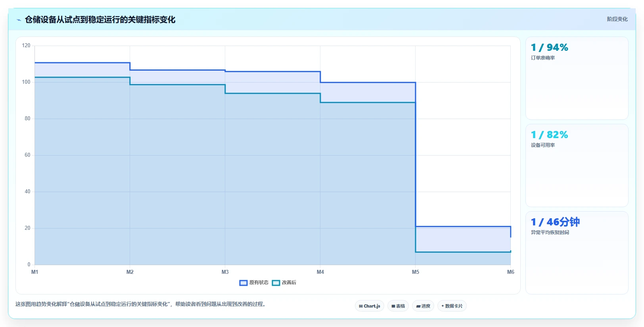Click the Chart.js chip

(x=370, y=306)
